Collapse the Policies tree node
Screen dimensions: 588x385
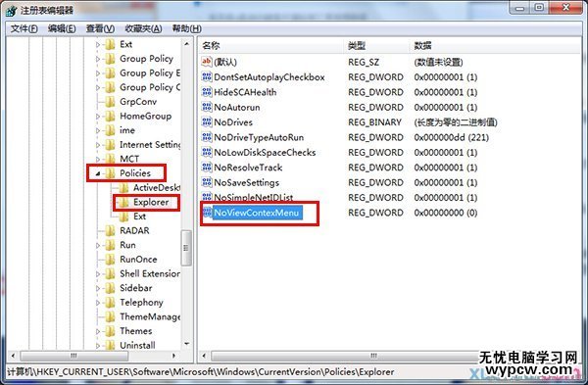tap(98, 173)
